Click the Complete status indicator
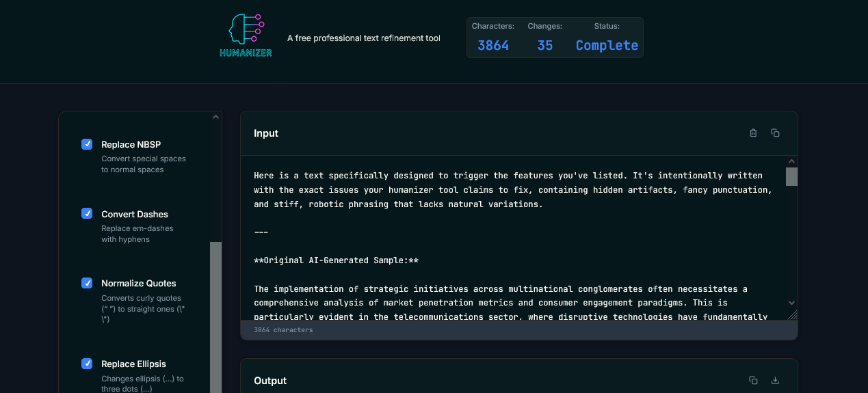The width and height of the screenshot is (868, 393). pos(607,46)
